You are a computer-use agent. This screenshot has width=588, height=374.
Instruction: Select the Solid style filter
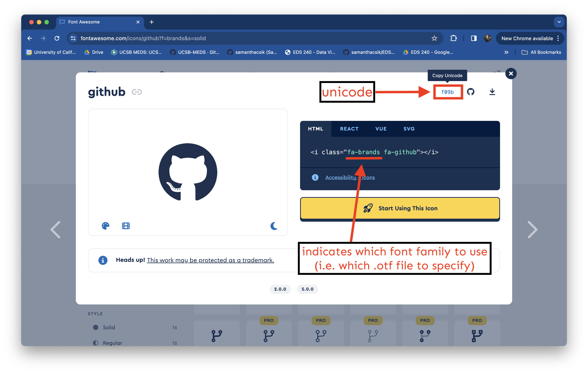(x=109, y=327)
